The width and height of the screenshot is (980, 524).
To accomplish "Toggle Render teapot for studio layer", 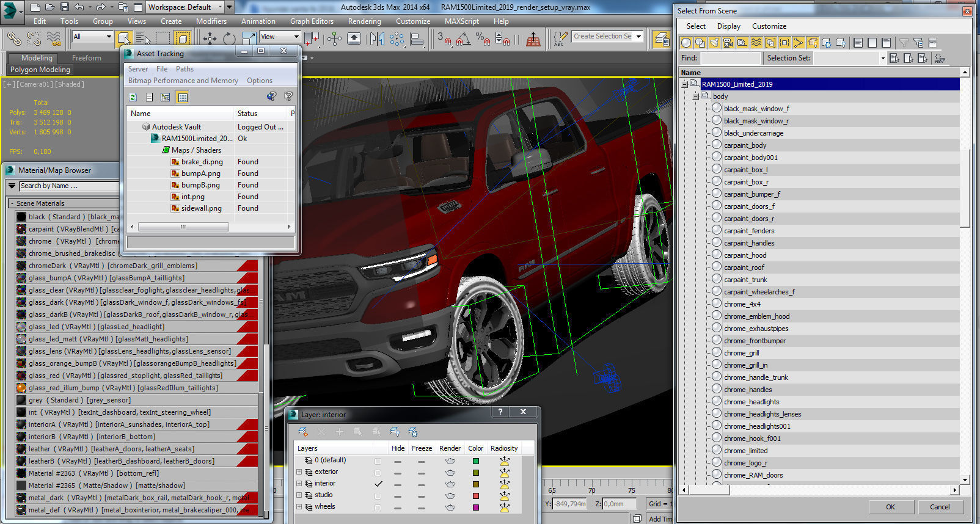I will [450, 495].
